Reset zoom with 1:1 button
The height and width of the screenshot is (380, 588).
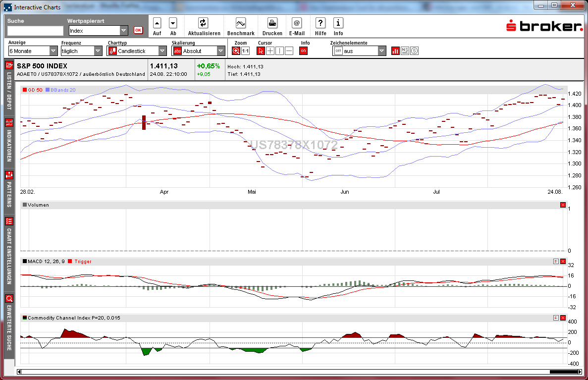click(246, 51)
